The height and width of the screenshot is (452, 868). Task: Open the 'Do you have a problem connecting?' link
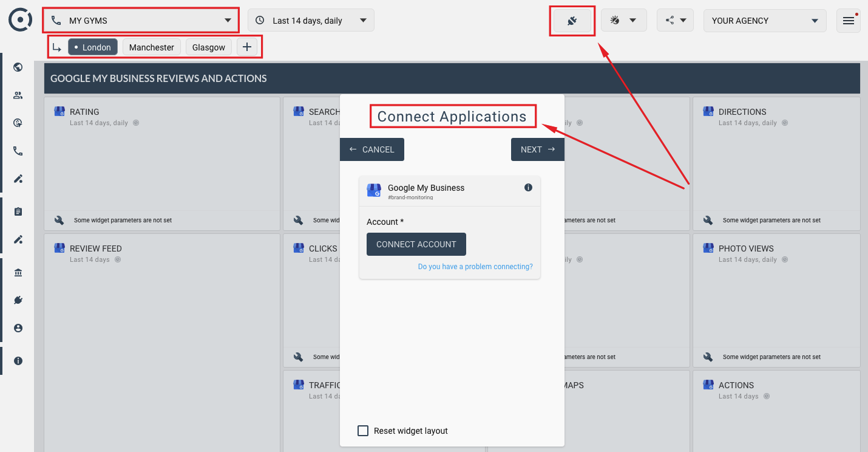click(x=475, y=267)
